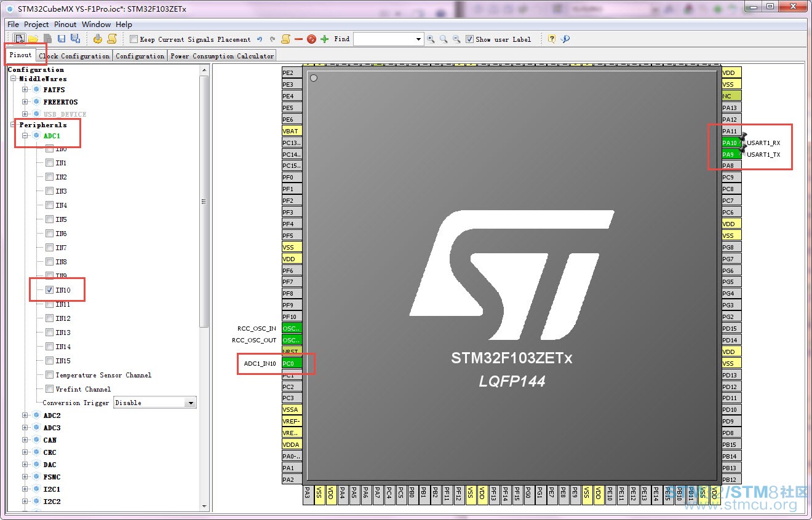This screenshot has height=520, width=812.
Task: Toggle the Show user Label checkbox
Action: pyautogui.click(x=470, y=39)
